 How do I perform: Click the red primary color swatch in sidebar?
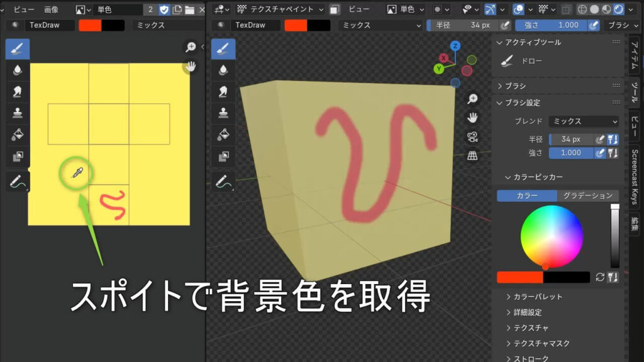point(520,277)
